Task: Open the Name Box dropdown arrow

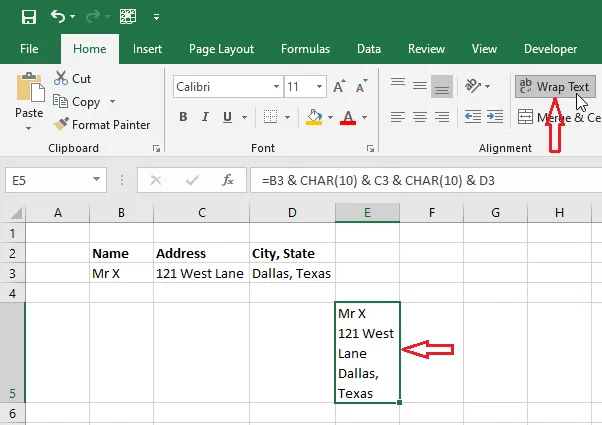Action: [x=97, y=179]
